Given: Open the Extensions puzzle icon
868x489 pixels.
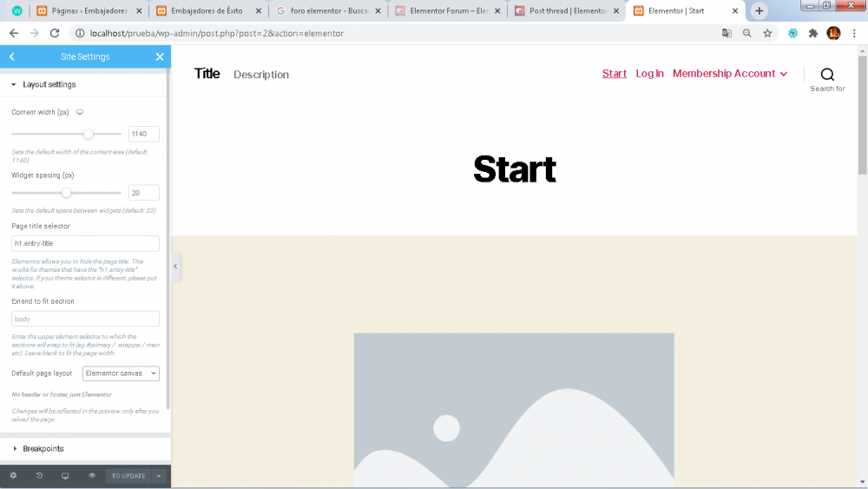Looking at the screenshot, I should 813,33.
